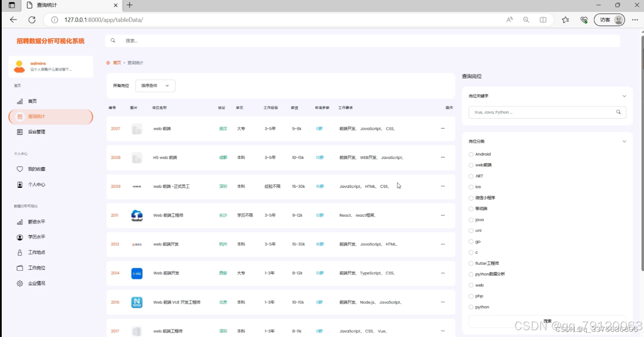
Task: Click 13薪 in row 2014
Action: 320,273
